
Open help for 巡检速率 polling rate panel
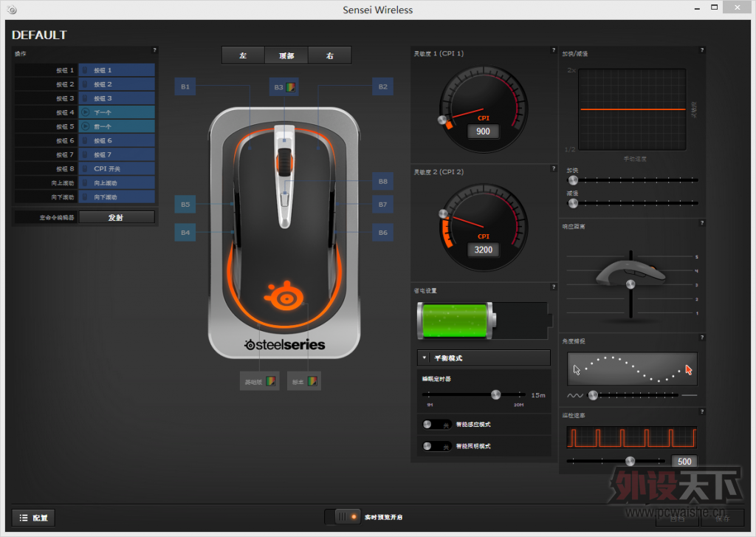(702, 411)
